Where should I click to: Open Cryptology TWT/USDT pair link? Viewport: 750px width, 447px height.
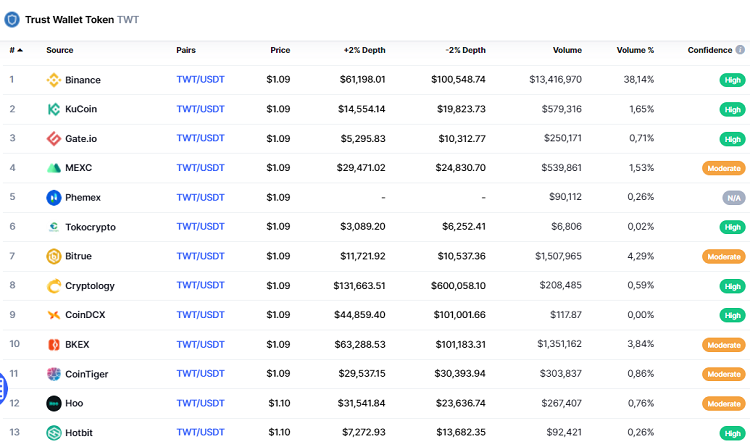pos(200,285)
